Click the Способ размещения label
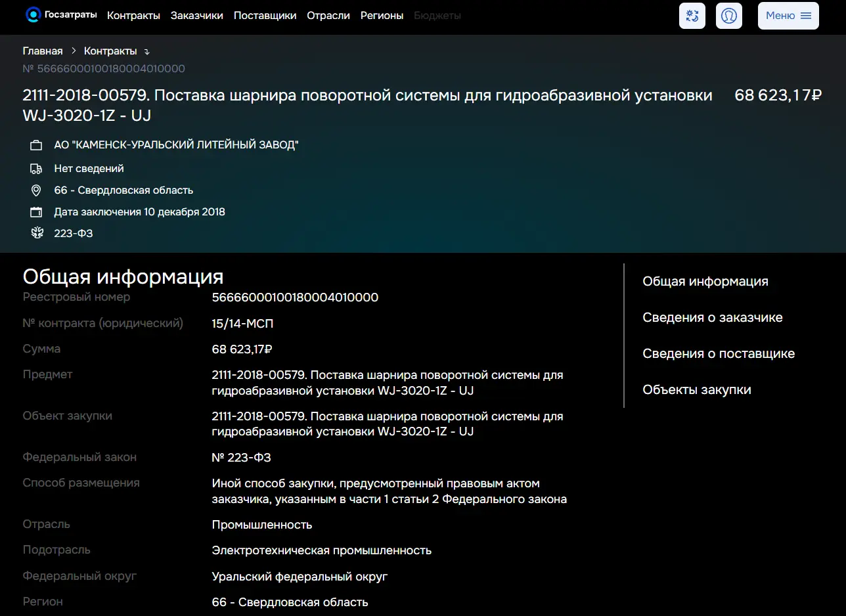Viewport: 846px width, 616px height. [81, 483]
